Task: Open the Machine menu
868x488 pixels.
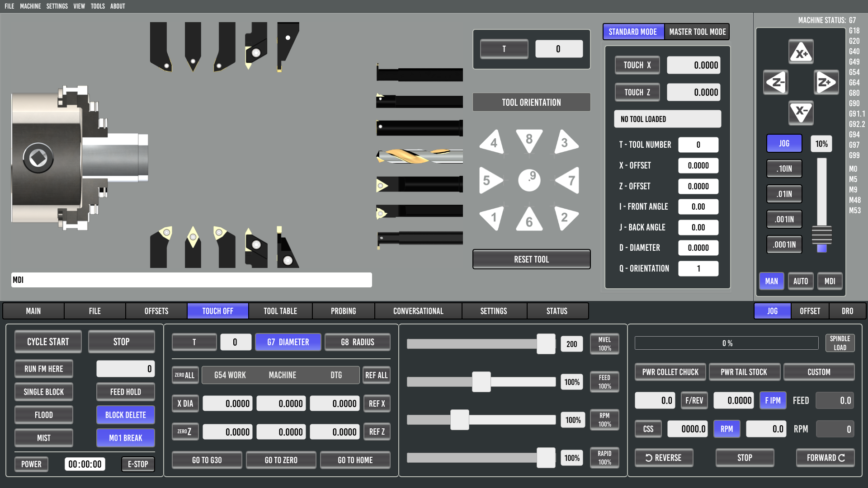Action: point(30,6)
